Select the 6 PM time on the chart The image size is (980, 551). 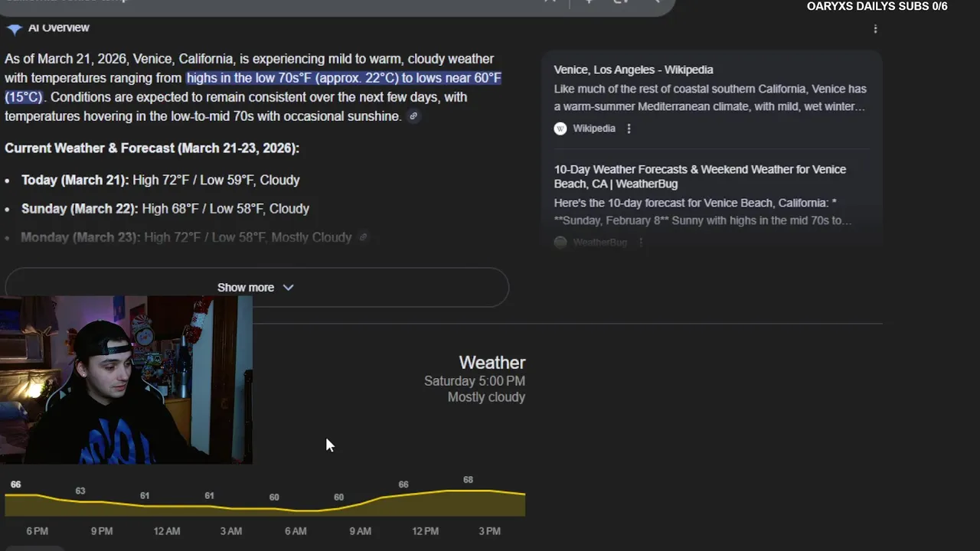(37, 531)
